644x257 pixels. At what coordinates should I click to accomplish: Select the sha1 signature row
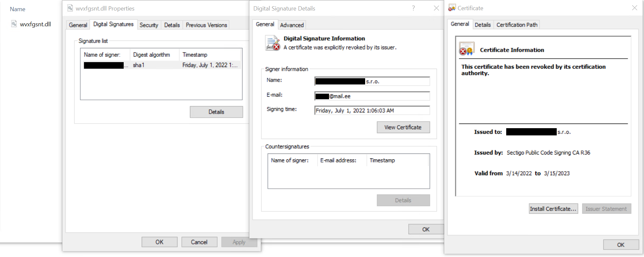(x=161, y=65)
